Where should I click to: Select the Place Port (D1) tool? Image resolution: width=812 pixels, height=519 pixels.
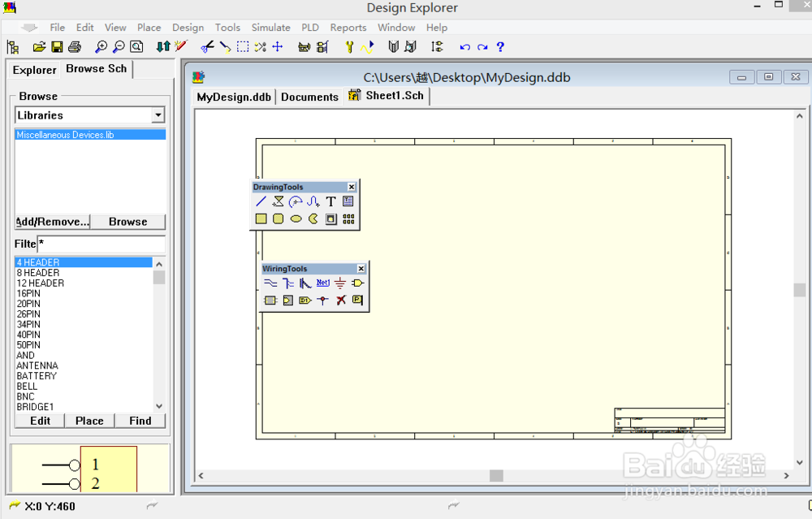tap(305, 300)
